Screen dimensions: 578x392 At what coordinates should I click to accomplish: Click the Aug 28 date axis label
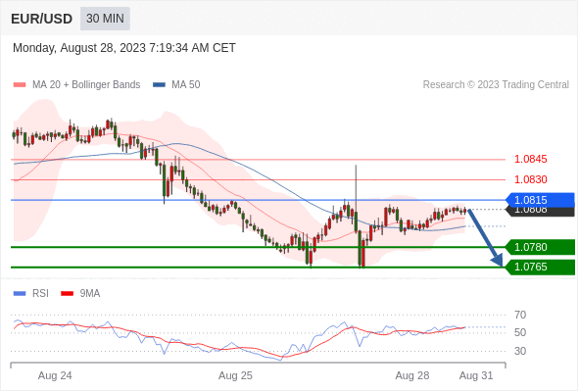click(412, 375)
